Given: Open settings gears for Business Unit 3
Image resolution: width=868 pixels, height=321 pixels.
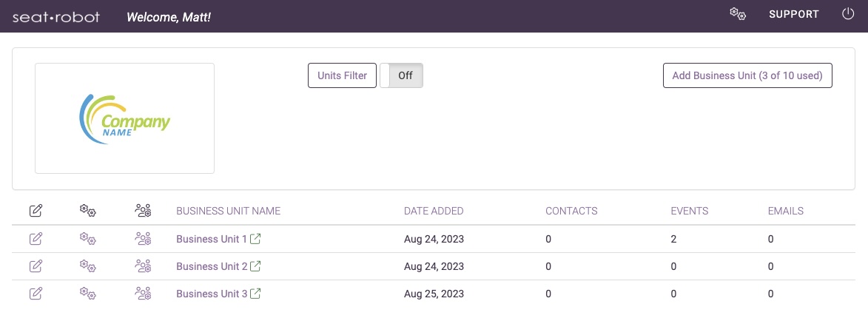Looking at the screenshot, I should (87, 294).
